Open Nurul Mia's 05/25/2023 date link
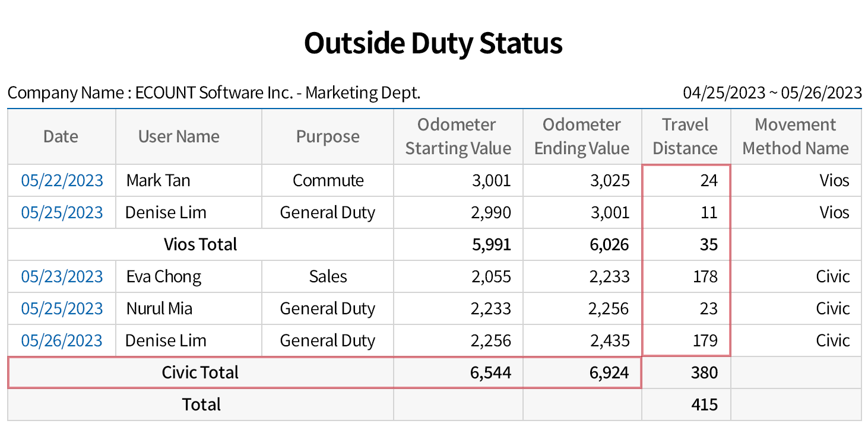The height and width of the screenshot is (427, 868). 62,308
